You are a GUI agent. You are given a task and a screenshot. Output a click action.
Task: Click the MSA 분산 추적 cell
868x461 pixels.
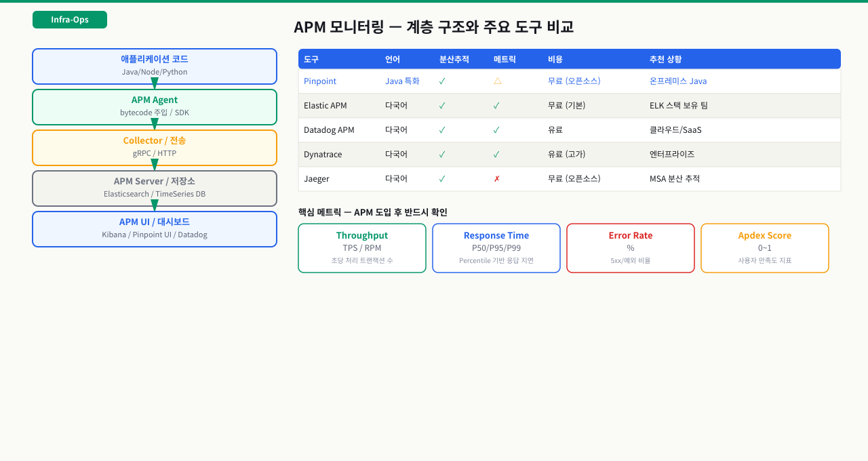675,179
